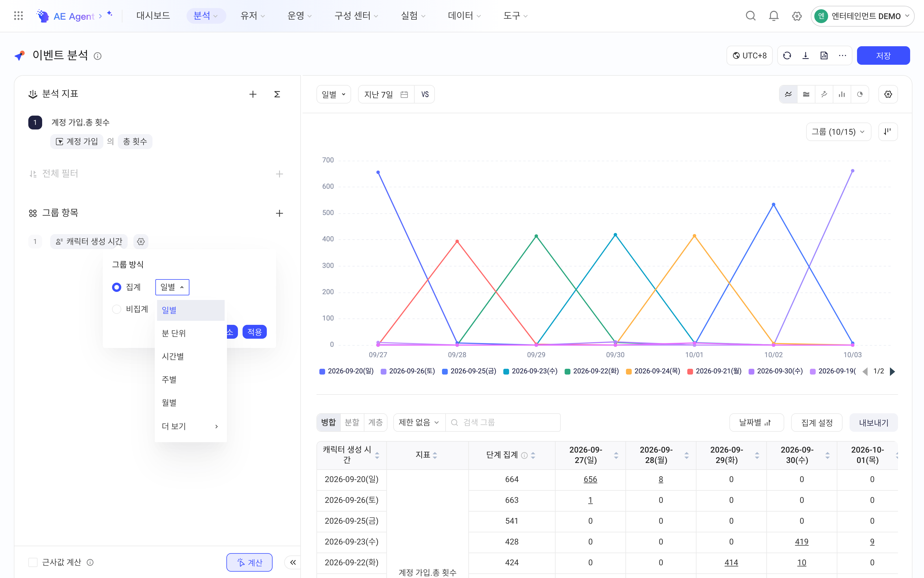Open chart settings gear icon
Image resolution: width=924 pixels, height=578 pixels.
tap(888, 94)
